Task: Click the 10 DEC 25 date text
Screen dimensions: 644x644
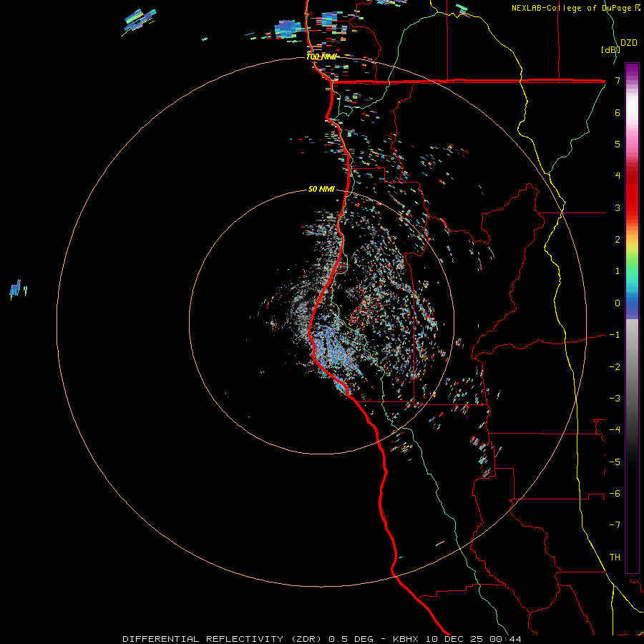Action: point(453,639)
